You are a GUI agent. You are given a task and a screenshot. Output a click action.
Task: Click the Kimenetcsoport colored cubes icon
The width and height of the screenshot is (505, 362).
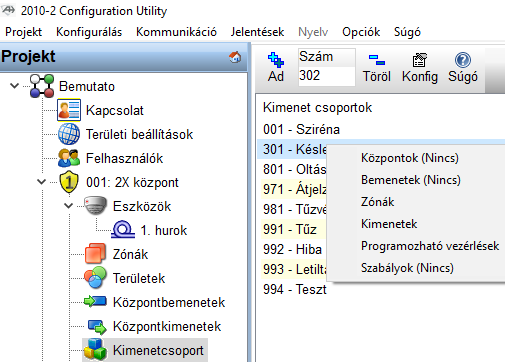click(95, 350)
